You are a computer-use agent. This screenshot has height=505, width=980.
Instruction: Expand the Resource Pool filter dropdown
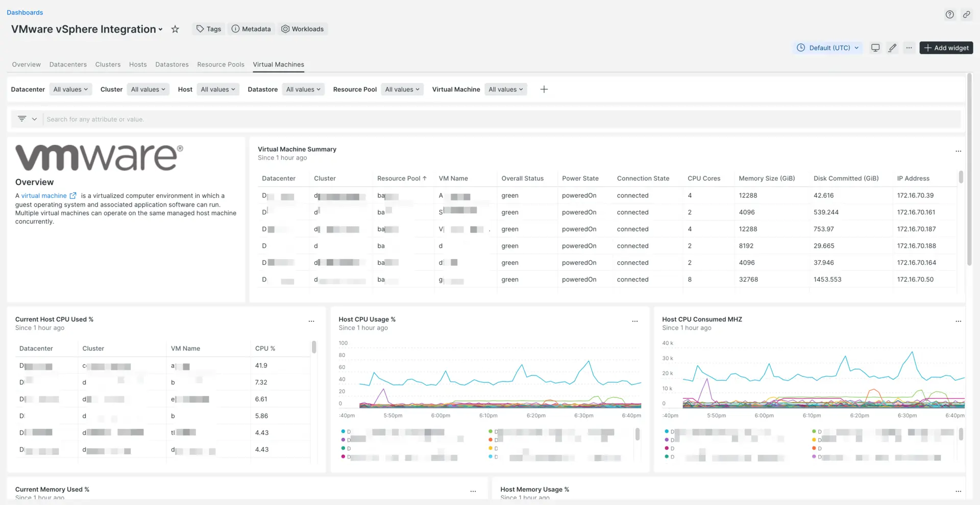click(x=402, y=89)
